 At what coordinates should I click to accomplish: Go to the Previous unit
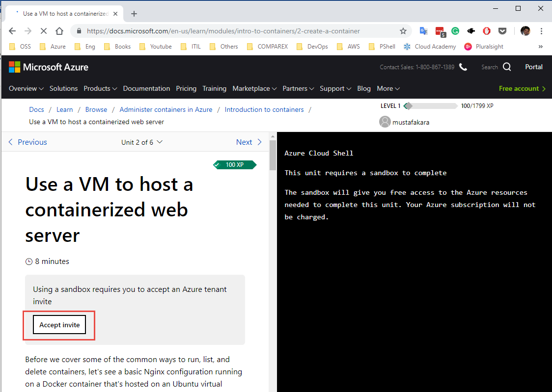point(28,142)
